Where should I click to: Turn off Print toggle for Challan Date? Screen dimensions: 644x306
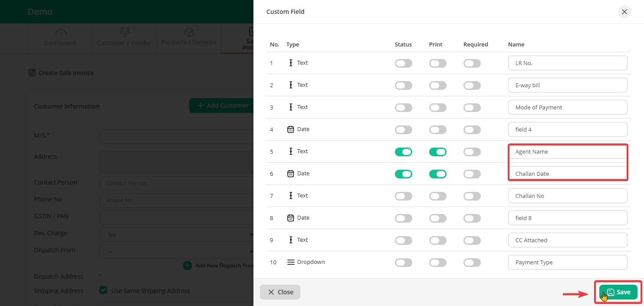pyautogui.click(x=437, y=174)
